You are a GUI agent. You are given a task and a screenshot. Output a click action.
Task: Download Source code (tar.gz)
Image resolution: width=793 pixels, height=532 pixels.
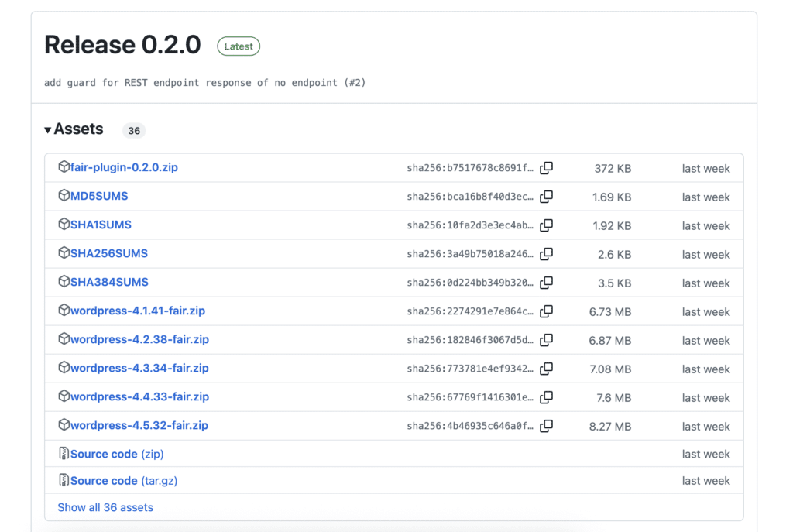pos(124,480)
